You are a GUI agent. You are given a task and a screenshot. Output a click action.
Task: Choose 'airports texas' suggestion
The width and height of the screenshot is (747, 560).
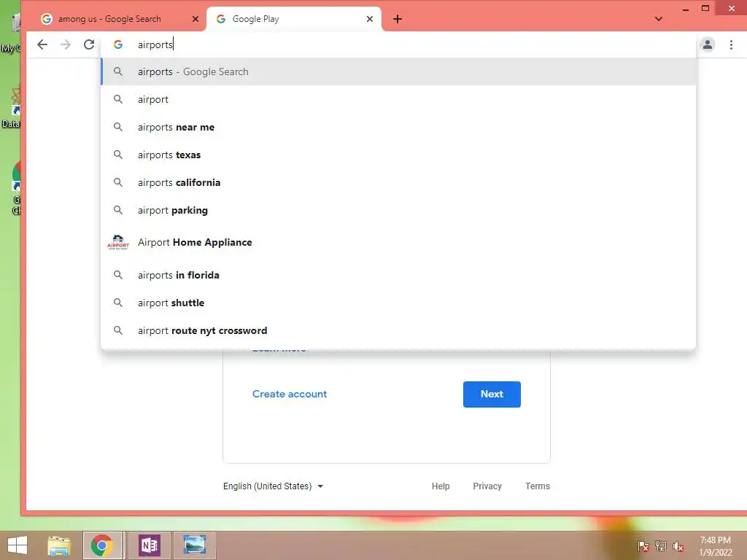(x=399, y=155)
